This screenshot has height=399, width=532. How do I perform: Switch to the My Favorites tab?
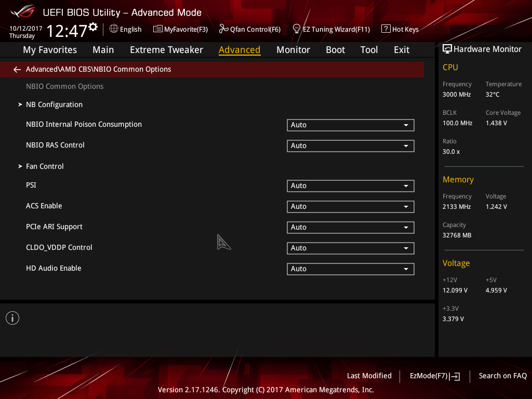click(50, 50)
